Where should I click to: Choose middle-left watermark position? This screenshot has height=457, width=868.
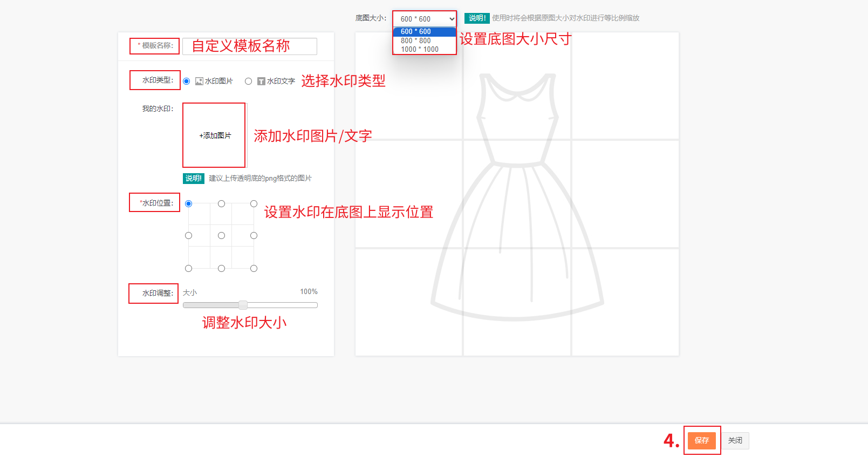point(188,235)
